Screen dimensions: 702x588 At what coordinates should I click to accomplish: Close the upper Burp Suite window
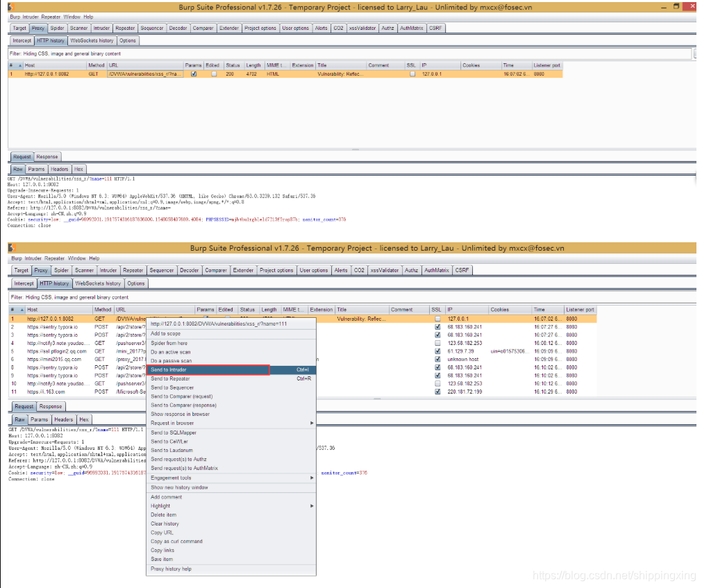coord(692,7)
